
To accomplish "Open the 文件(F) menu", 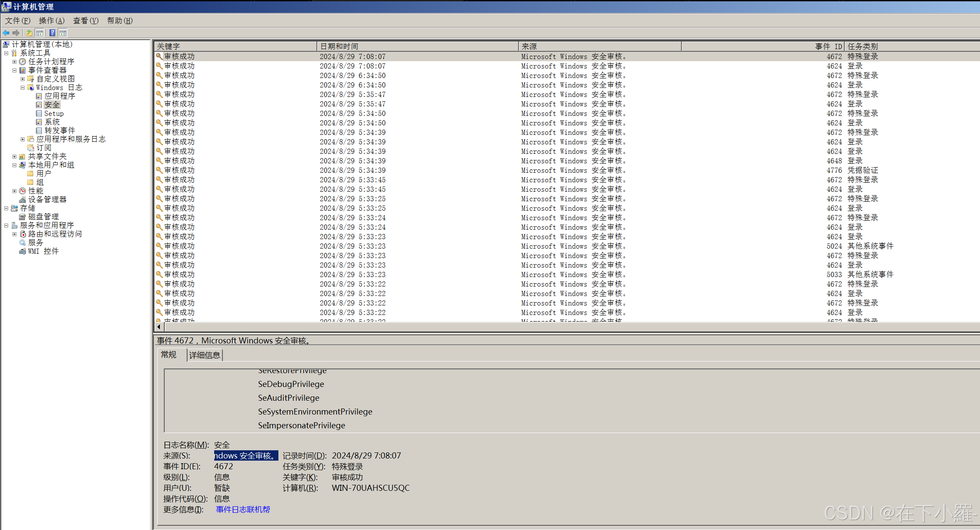I will [x=18, y=21].
